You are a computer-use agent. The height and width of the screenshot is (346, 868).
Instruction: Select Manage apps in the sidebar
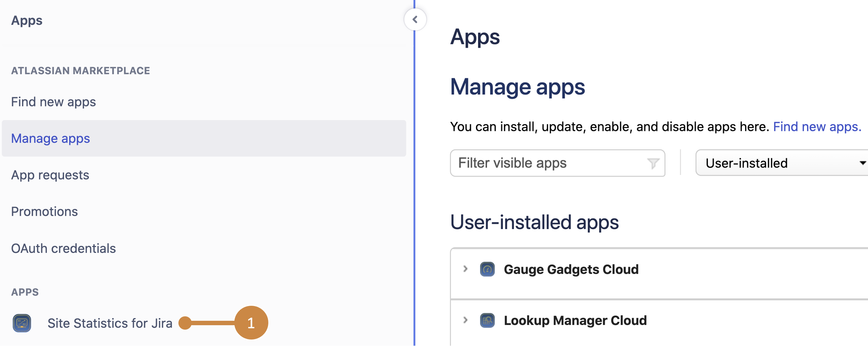pos(50,138)
